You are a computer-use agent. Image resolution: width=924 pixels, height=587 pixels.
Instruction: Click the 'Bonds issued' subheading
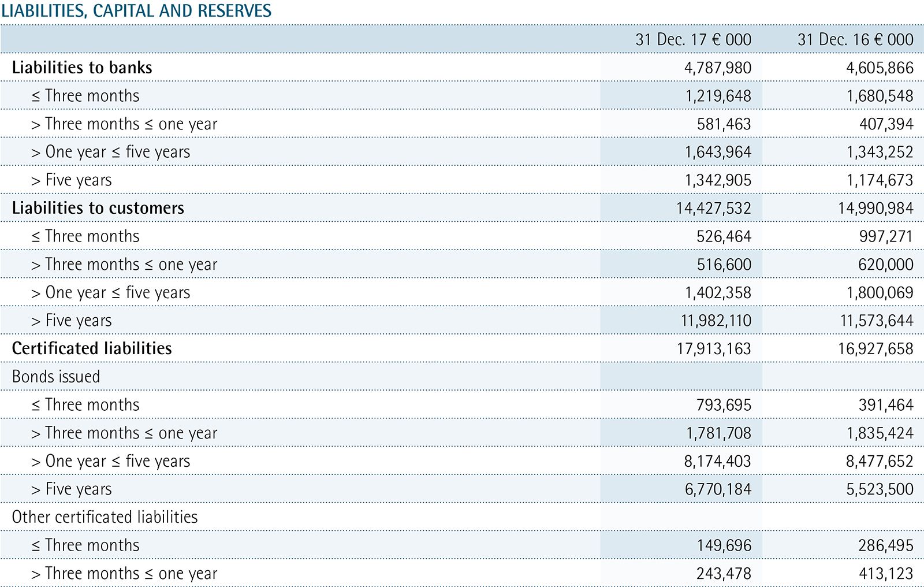56,377
